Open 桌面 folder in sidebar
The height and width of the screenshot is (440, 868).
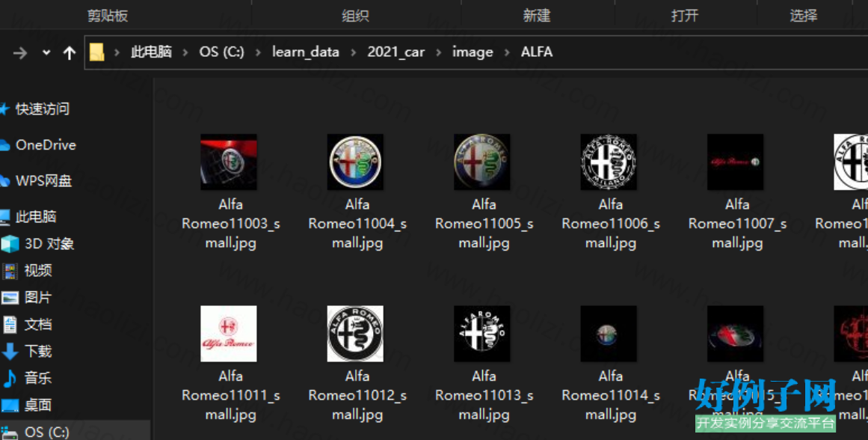pos(37,405)
